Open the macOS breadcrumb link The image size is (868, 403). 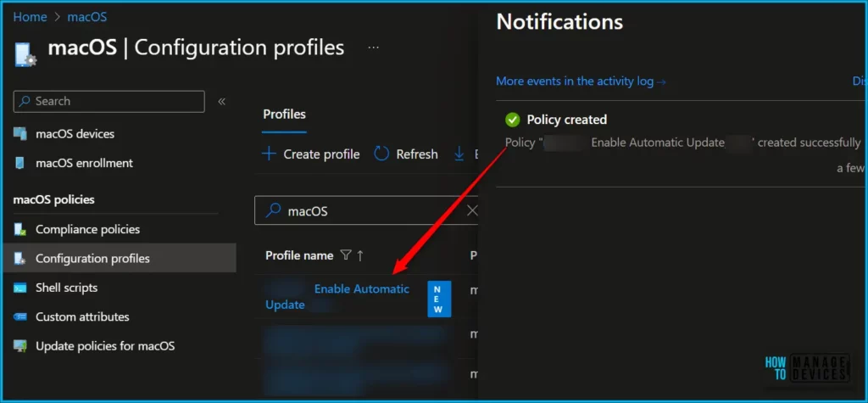87,17
